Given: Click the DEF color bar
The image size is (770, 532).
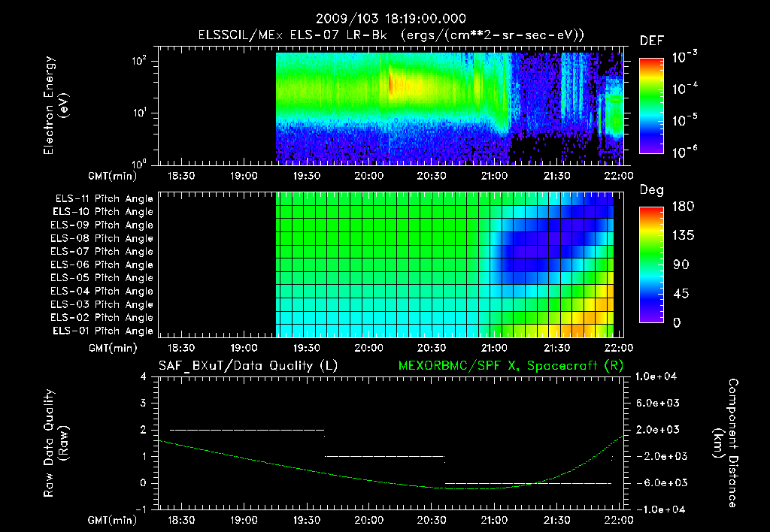Looking at the screenshot, I should tap(651, 106).
